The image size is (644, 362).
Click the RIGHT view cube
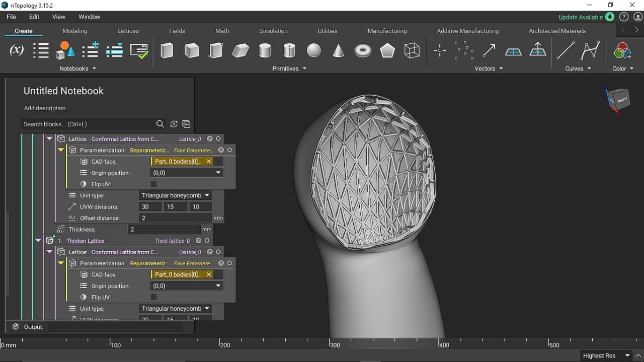pos(622,100)
